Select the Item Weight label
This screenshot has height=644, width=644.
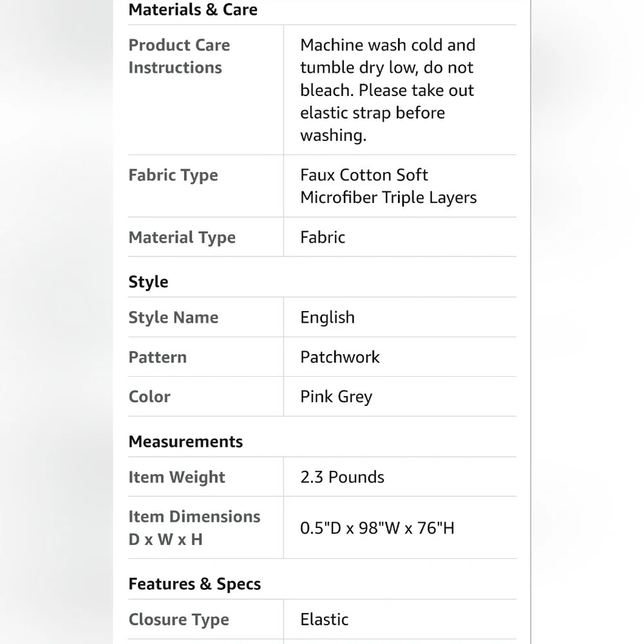point(176,478)
